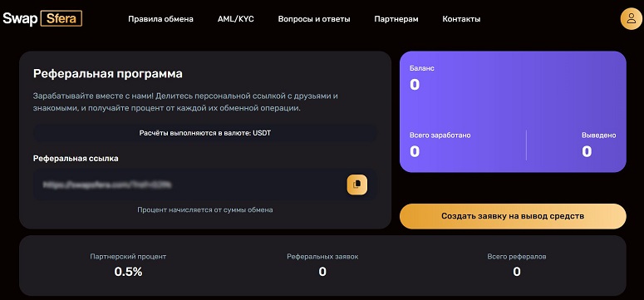644x300 pixels.
Task: Open the Контакты page
Action: click(461, 19)
